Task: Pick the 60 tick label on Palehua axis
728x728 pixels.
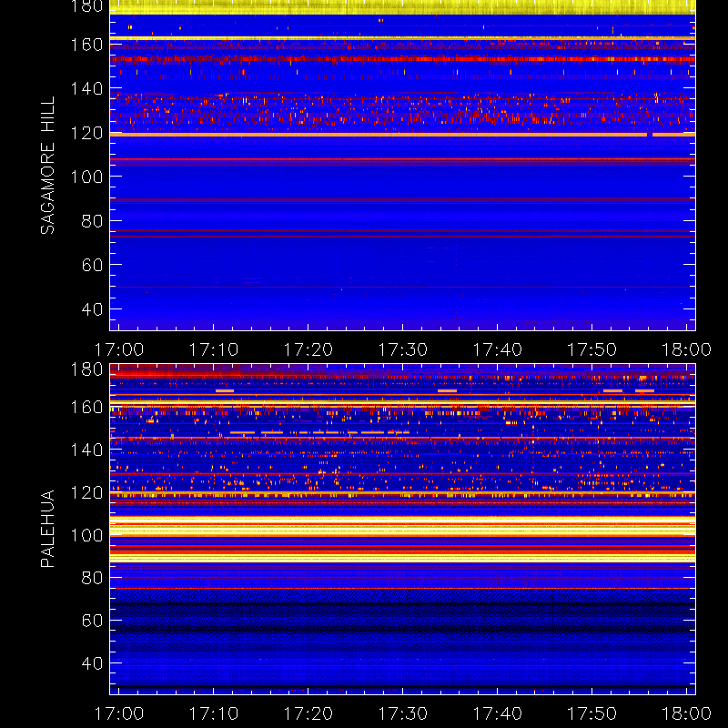Action: click(x=92, y=621)
